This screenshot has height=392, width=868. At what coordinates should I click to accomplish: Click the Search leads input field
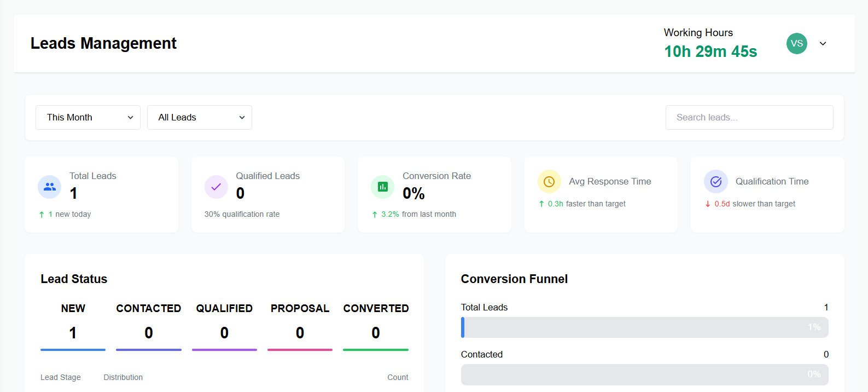tap(749, 118)
